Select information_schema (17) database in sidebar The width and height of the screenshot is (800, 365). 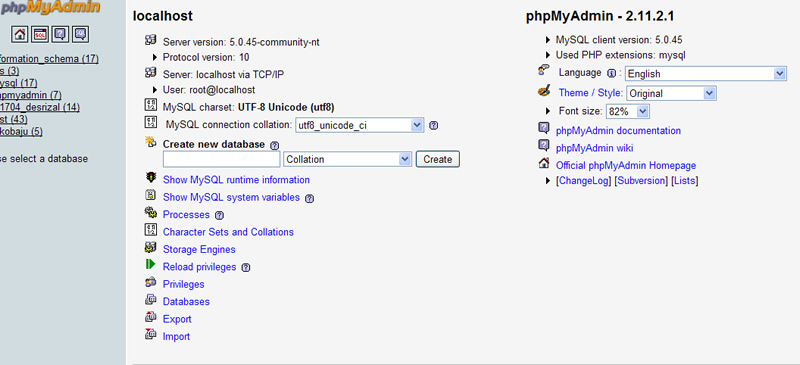(x=49, y=59)
